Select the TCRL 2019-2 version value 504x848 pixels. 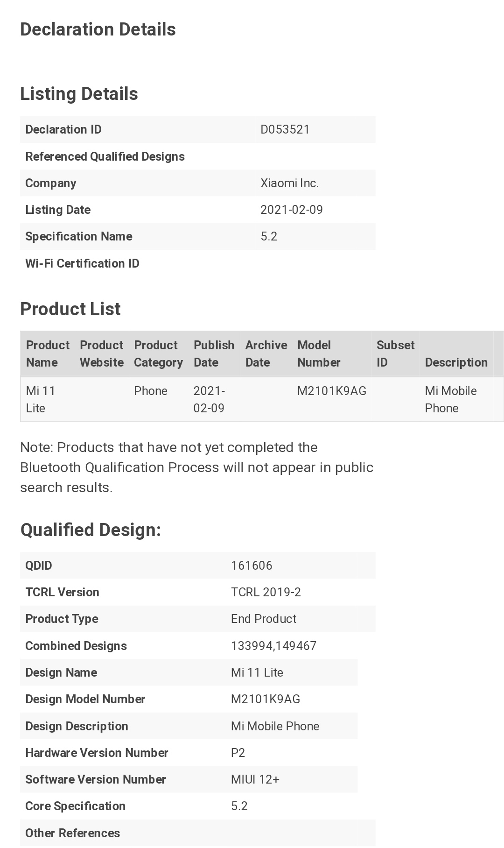click(266, 592)
